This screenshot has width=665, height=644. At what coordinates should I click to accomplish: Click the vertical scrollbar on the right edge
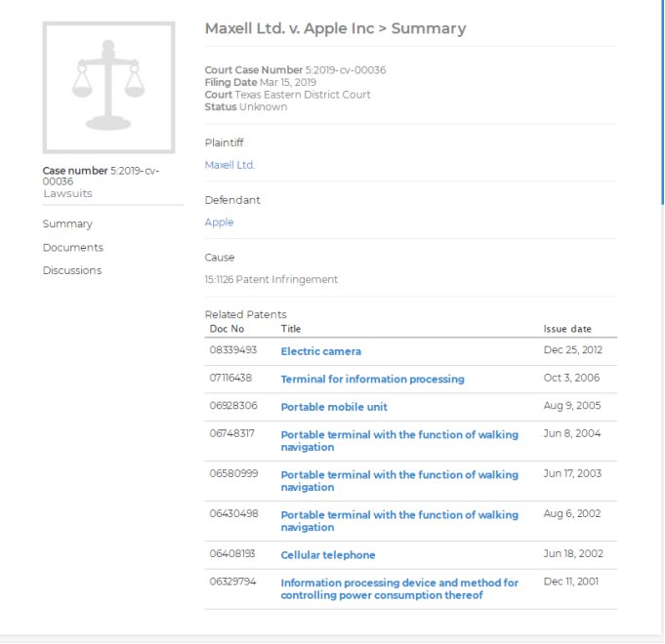661,98
